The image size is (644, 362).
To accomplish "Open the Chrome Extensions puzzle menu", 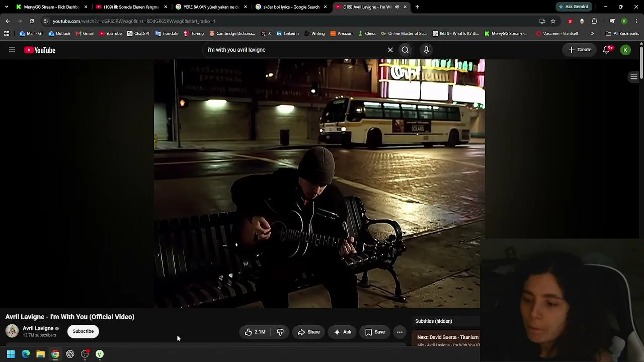I will pos(594,21).
